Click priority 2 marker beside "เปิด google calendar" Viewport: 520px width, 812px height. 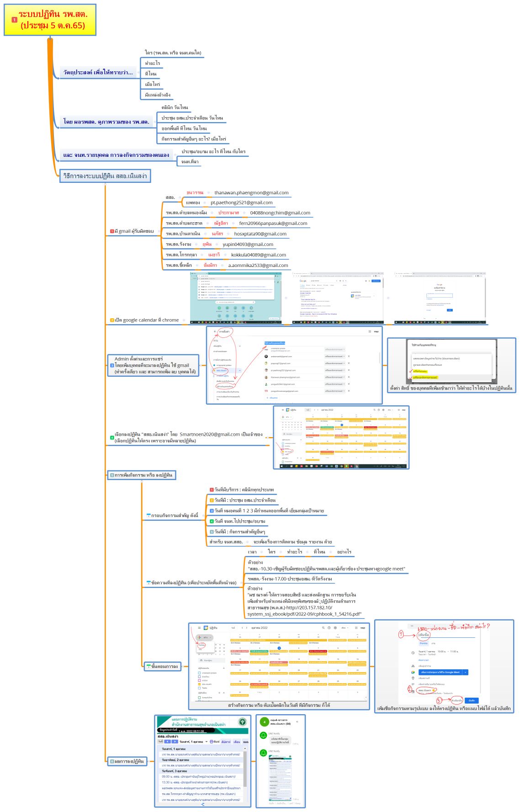tap(112, 321)
